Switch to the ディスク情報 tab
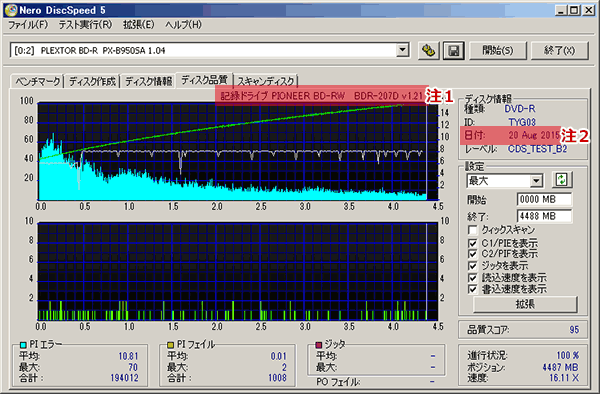Screen dimensions: 600x394 pos(148,81)
